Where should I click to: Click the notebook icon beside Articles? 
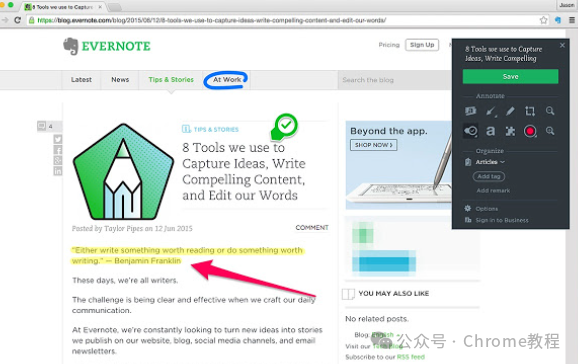(468, 162)
